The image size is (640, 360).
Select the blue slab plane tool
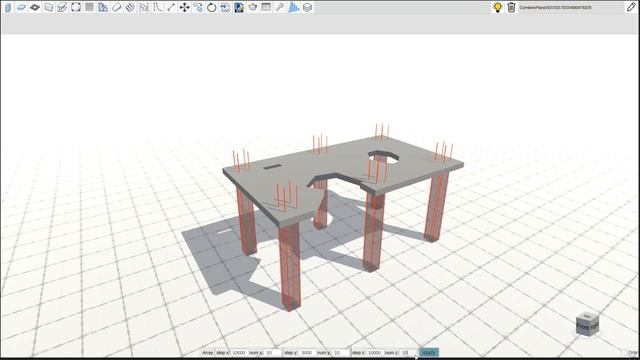click(x=21, y=7)
